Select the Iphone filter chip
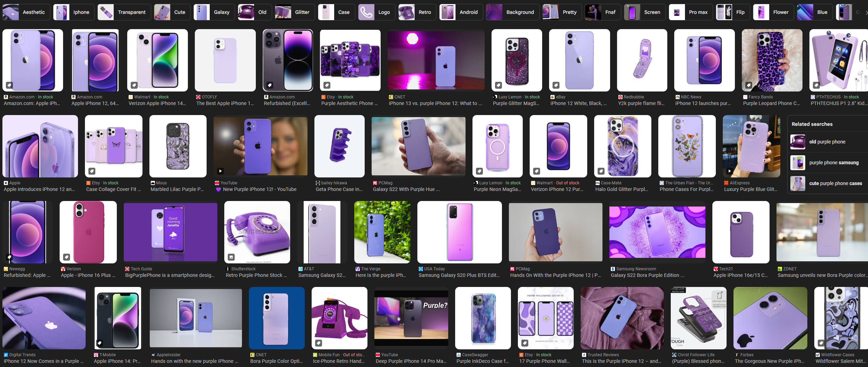Screen dimensions: 868x367 [x=74, y=12]
